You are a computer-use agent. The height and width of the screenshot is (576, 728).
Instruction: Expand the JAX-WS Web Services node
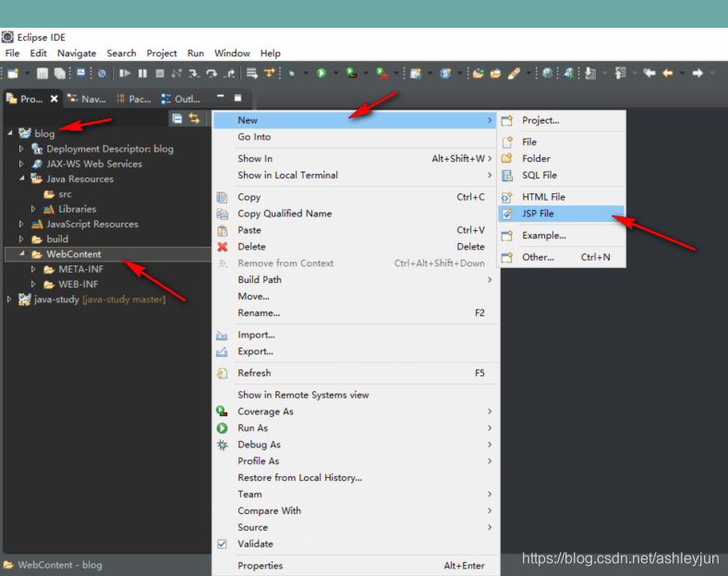21,164
